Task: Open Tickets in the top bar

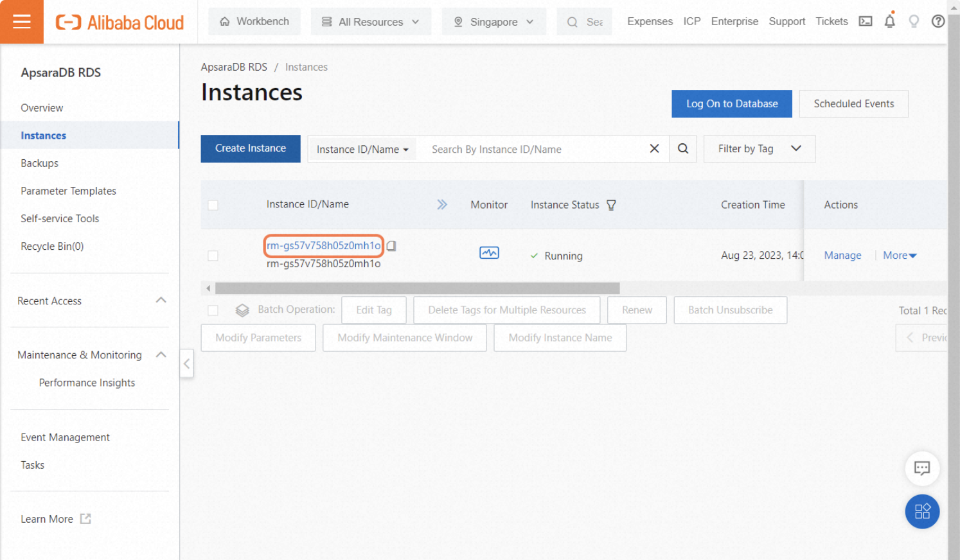Action: [x=831, y=21]
